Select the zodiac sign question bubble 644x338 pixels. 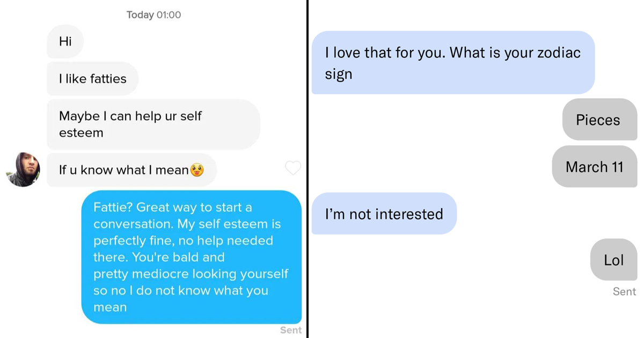tap(452, 62)
